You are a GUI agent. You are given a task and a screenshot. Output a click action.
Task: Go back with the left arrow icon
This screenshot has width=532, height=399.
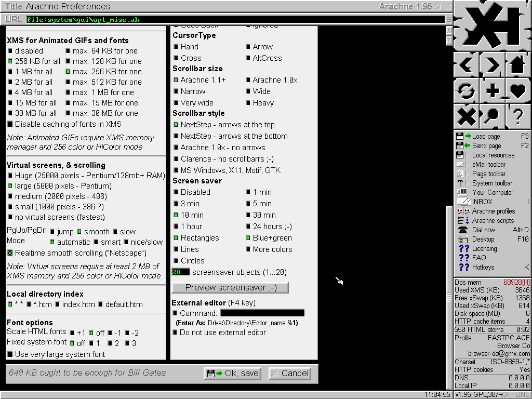tap(467, 64)
